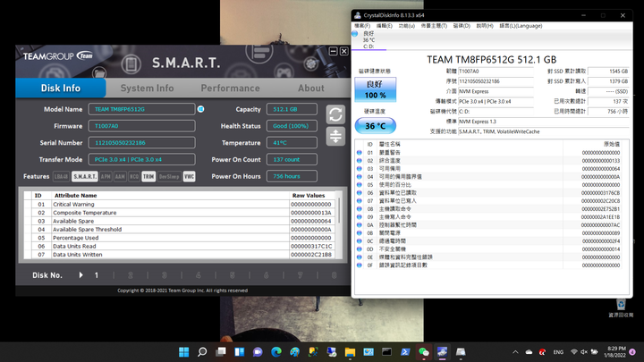The image size is (644, 362).
Task: Click blue selector dot beside Model Name field
Action: [x=201, y=109]
